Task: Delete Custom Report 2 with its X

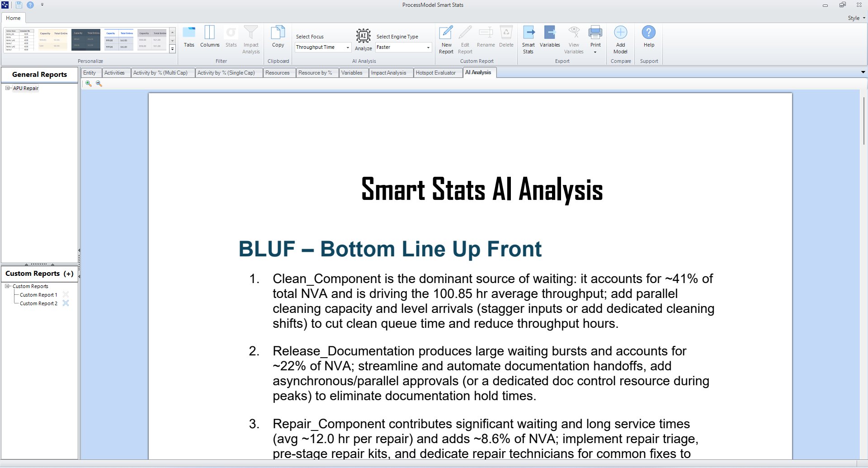Action: point(66,303)
